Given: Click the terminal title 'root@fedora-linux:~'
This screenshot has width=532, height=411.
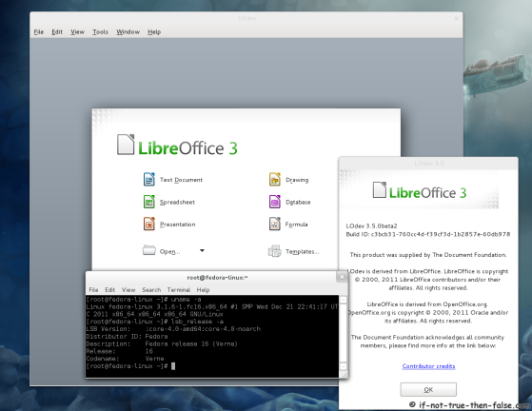Looking at the screenshot, I should coord(217,278).
